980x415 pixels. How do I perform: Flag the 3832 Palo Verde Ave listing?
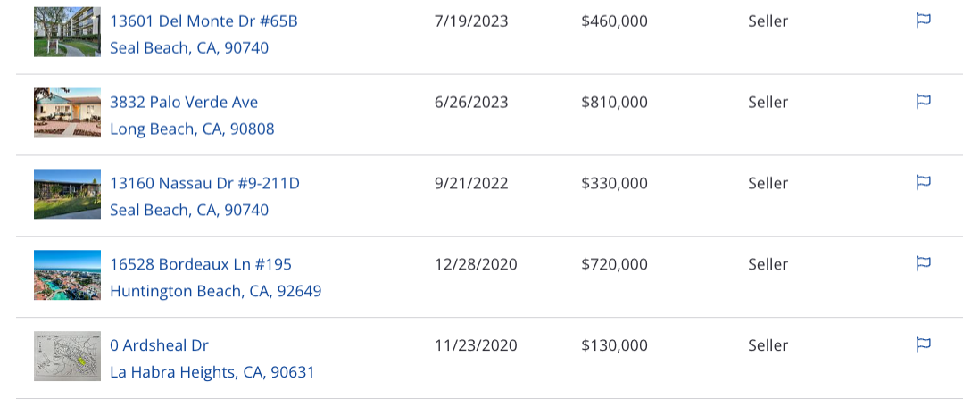click(x=923, y=101)
